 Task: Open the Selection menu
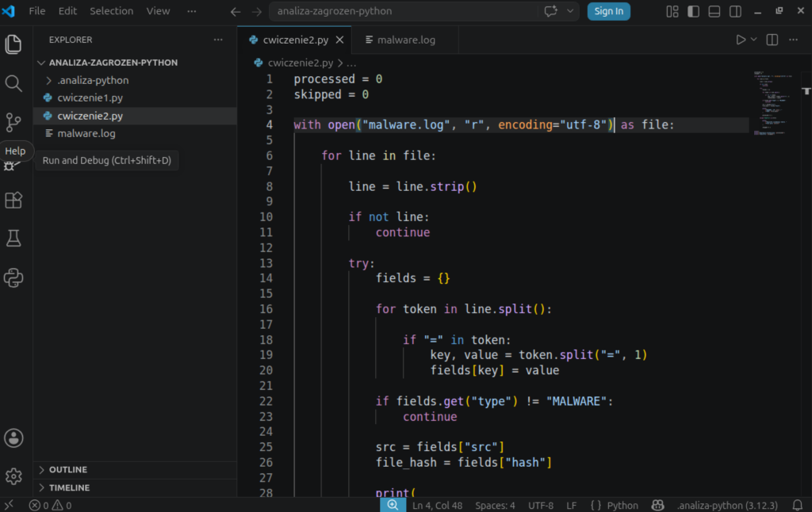[111, 11]
